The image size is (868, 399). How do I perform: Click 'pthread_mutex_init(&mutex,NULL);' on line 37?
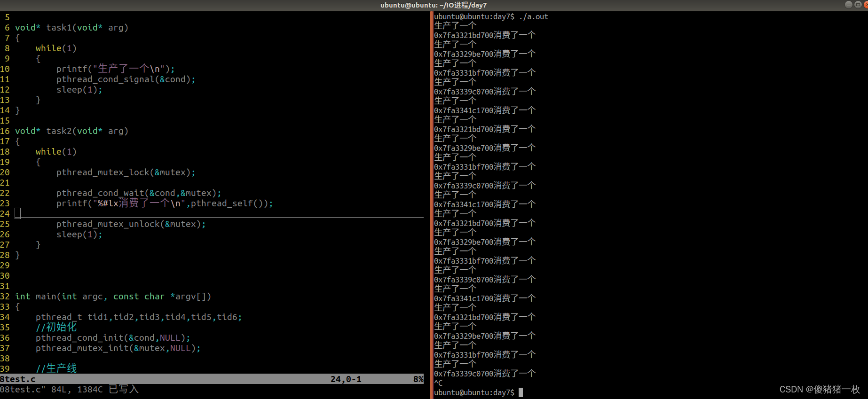click(x=118, y=348)
